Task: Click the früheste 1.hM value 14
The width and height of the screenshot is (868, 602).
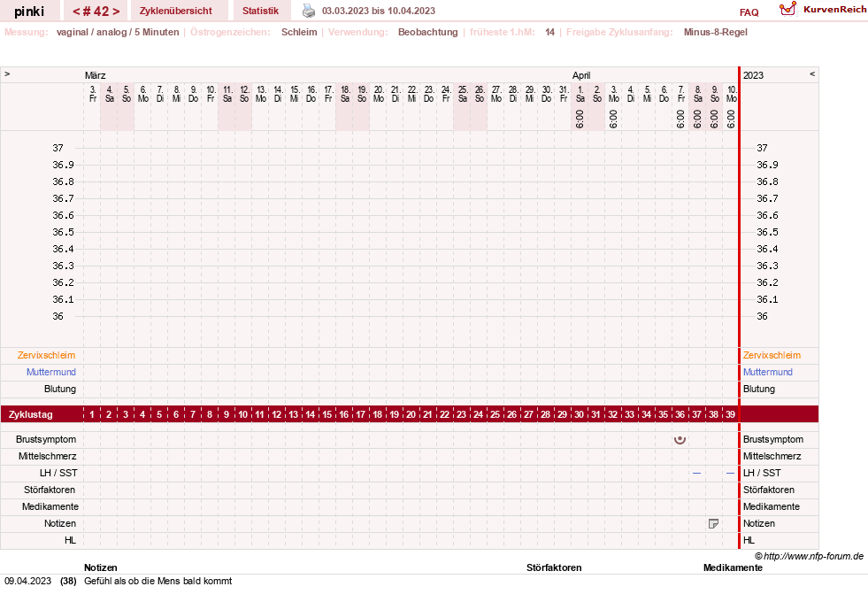Action: (549, 32)
